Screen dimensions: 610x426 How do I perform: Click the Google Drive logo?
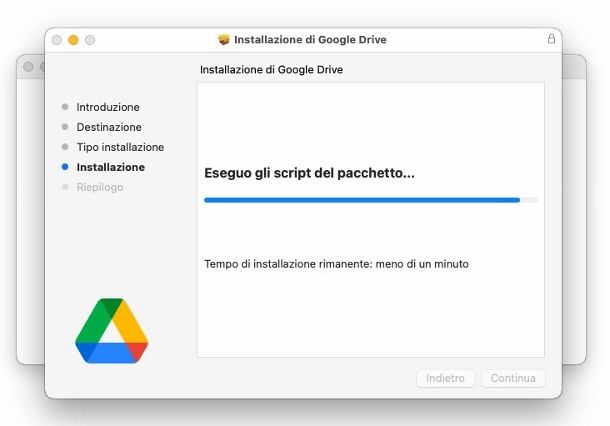tap(112, 330)
